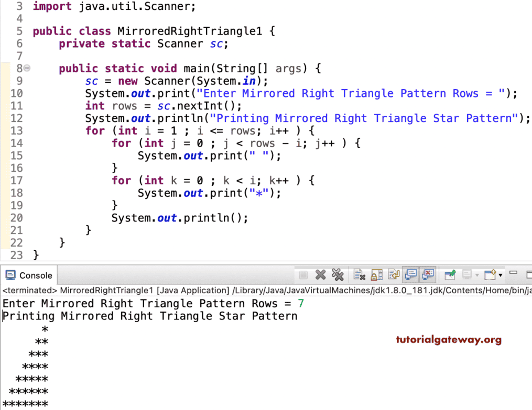532x410 pixels.
Task: Open a new console with the Open Console icon
Action: click(x=491, y=275)
